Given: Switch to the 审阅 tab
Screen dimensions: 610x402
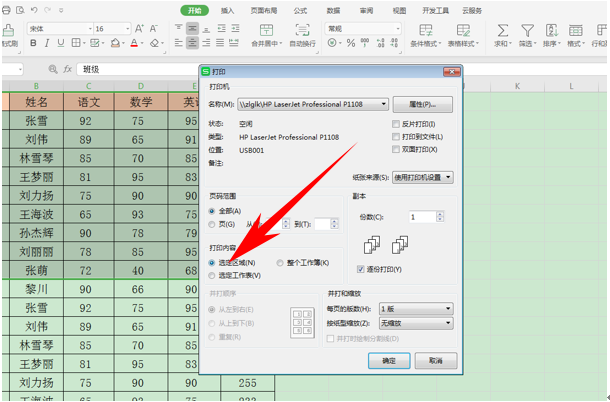Looking at the screenshot, I should click(x=366, y=11).
